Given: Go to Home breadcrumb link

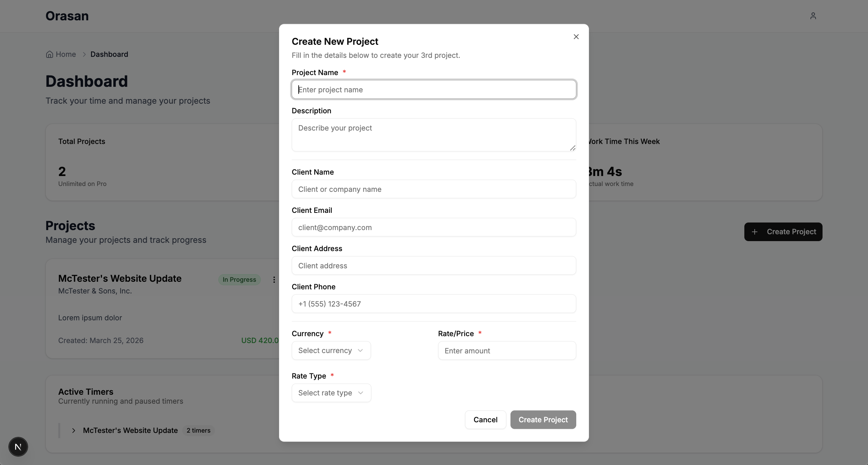Looking at the screenshot, I should click(x=66, y=54).
